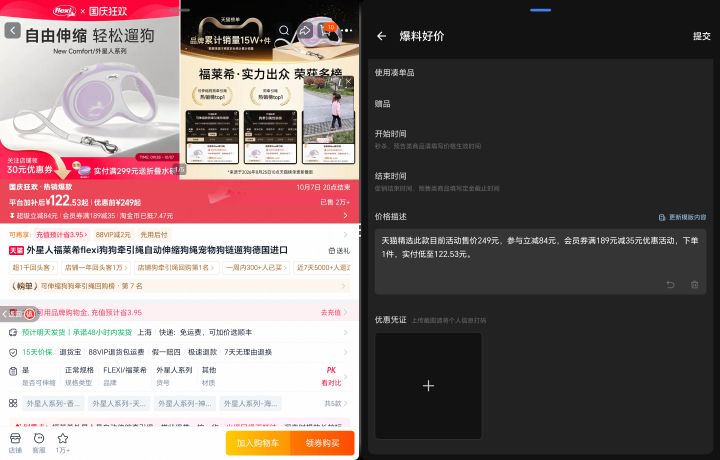Click the 加入购物车 button
The image size is (720, 460).
258,443
